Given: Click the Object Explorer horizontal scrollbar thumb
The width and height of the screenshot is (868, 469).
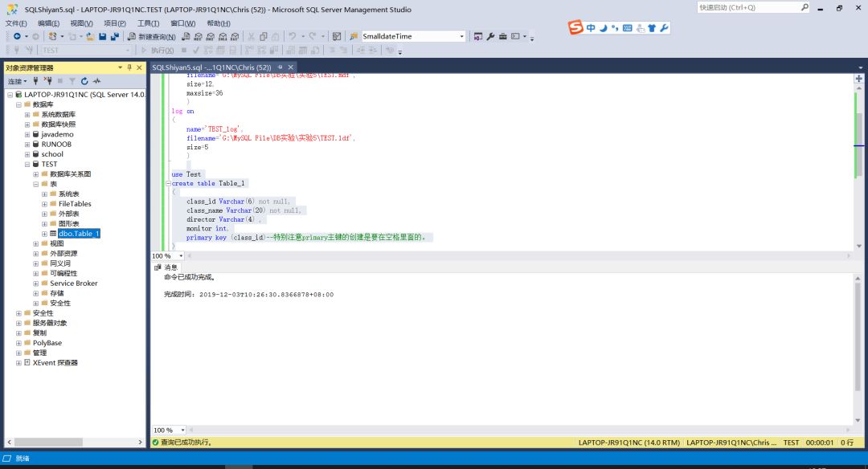Looking at the screenshot, I should point(48,442).
